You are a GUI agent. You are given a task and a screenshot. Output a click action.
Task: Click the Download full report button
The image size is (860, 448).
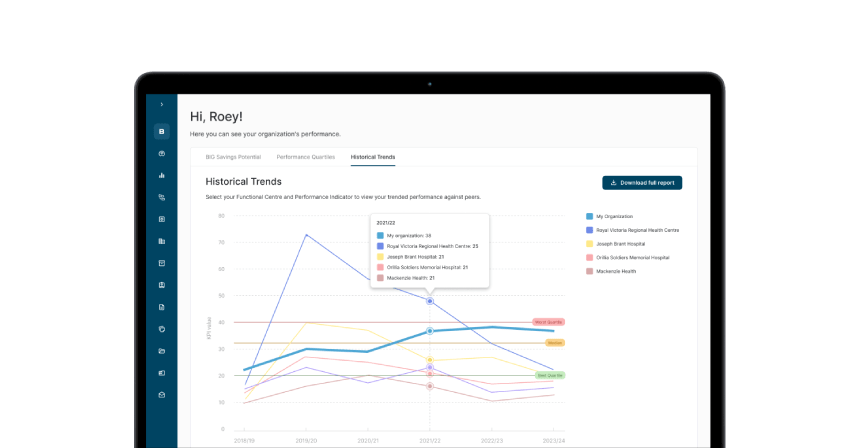point(642,183)
